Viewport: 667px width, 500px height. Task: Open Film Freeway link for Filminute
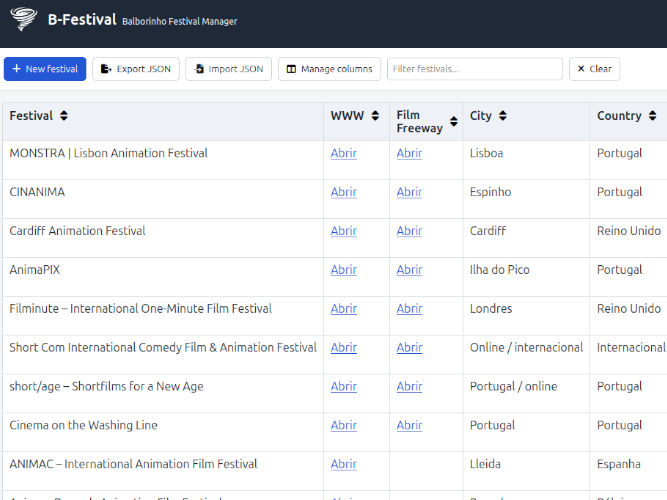[x=409, y=309]
